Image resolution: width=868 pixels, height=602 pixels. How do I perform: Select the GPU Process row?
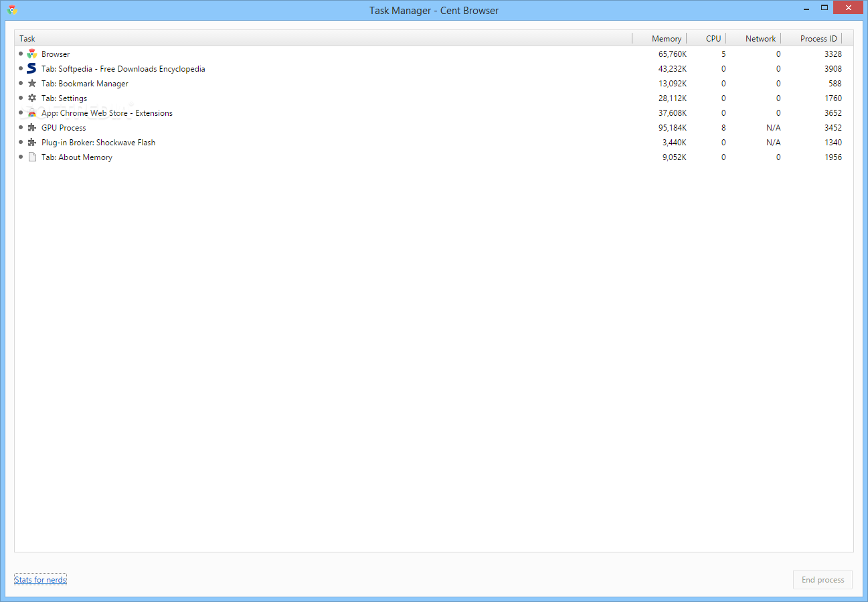(x=434, y=128)
